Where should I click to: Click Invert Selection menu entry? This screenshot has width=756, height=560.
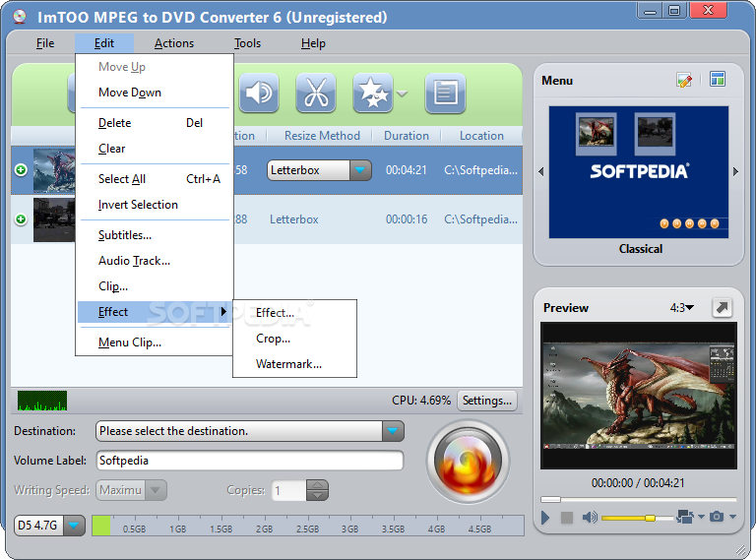pyautogui.click(x=155, y=205)
